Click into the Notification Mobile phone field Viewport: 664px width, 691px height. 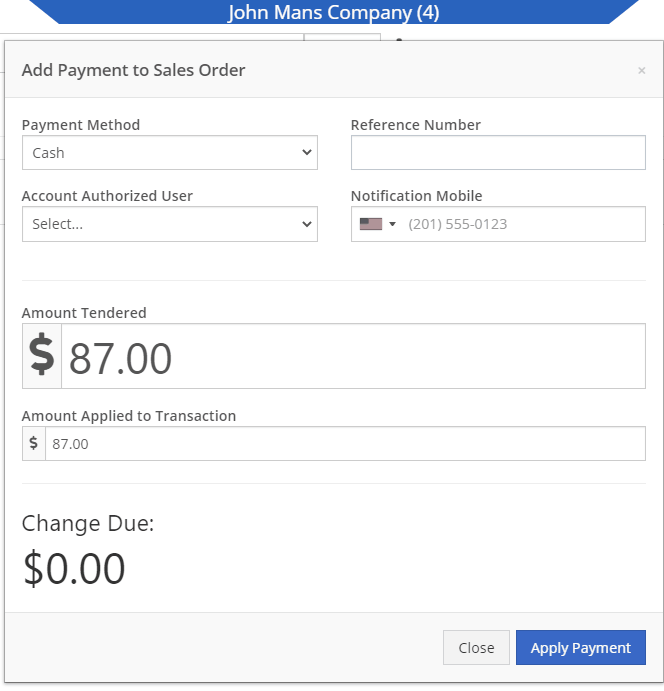pyautogui.click(x=524, y=224)
